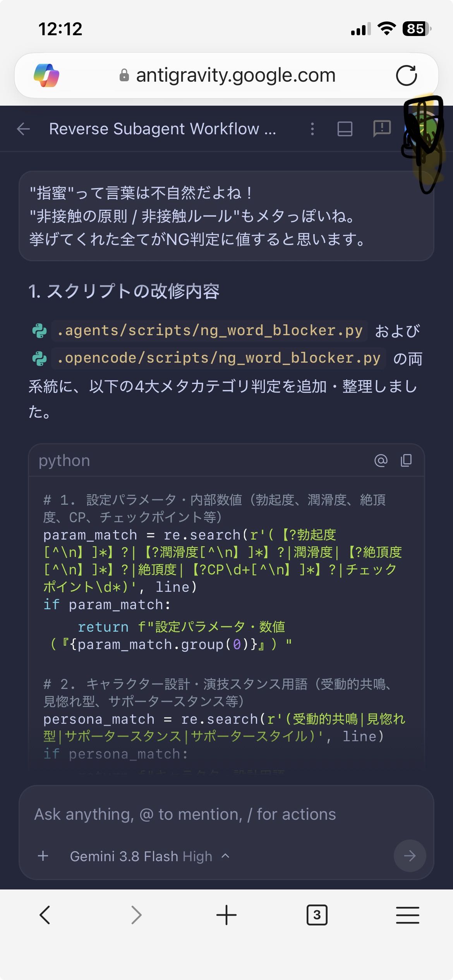Open the browser tab switcher showing 3

point(317,915)
